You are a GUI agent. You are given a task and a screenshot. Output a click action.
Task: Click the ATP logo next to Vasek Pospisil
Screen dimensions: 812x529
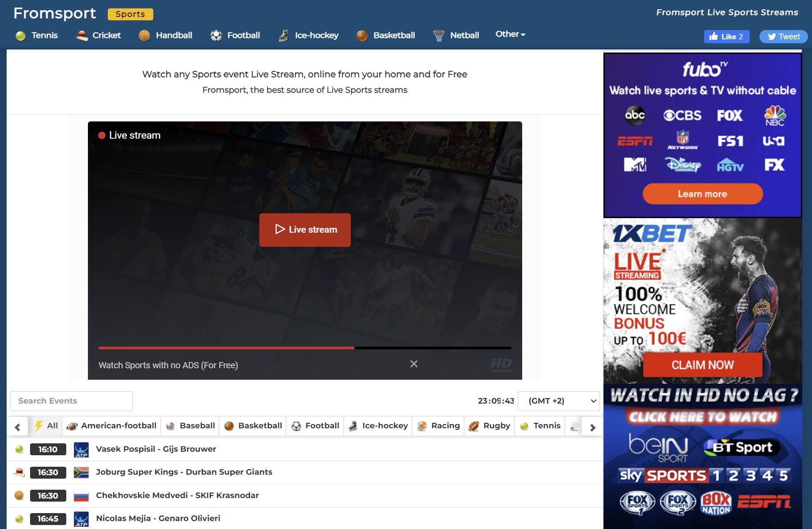coord(81,449)
